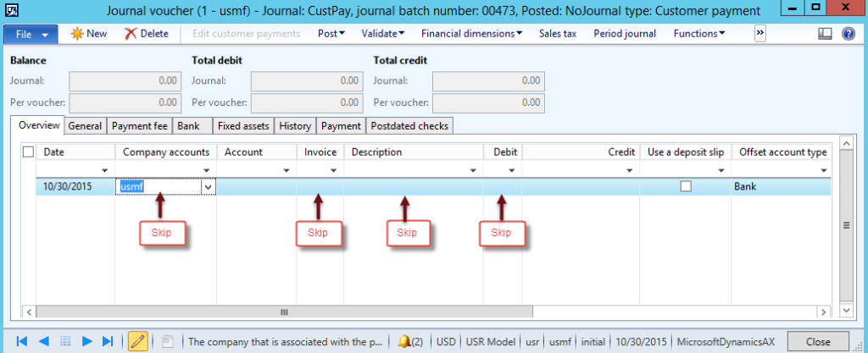Open the Invoice column filter arrow
The width and height of the screenshot is (868, 353).
pyautogui.click(x=334, y=171)
